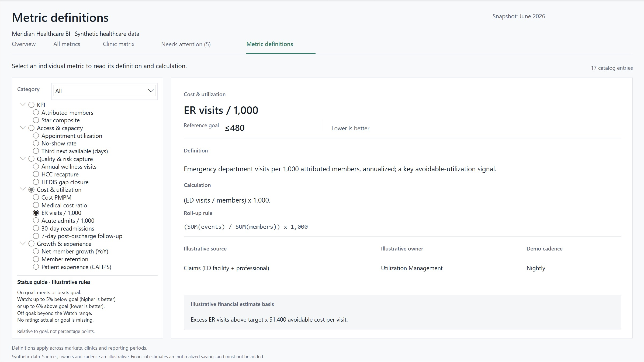
Task: Select HEDIS gap closure radio button
Action: [x=36, y=182]
